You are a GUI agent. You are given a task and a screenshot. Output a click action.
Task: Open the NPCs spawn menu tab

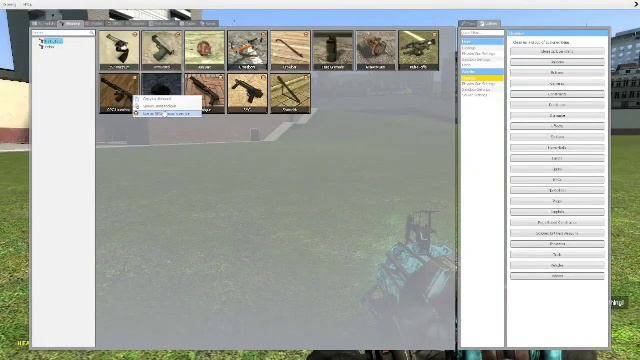pyautogui.click(x=115, y=24)
